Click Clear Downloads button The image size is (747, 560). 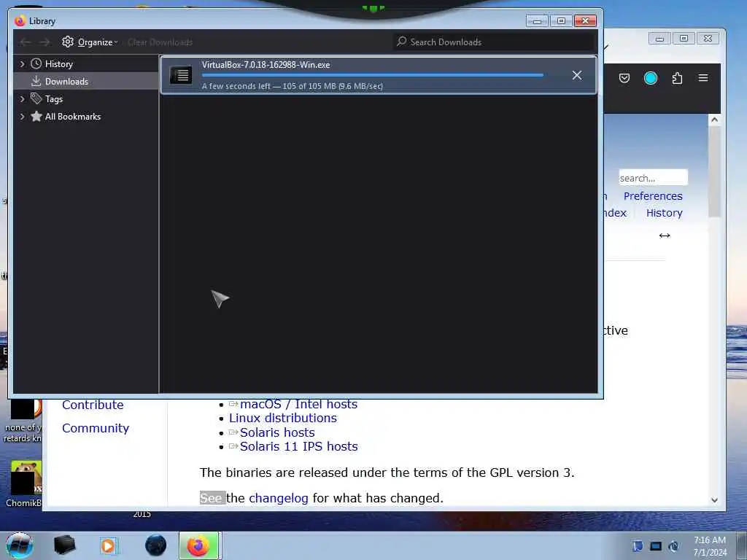point(160,42)
